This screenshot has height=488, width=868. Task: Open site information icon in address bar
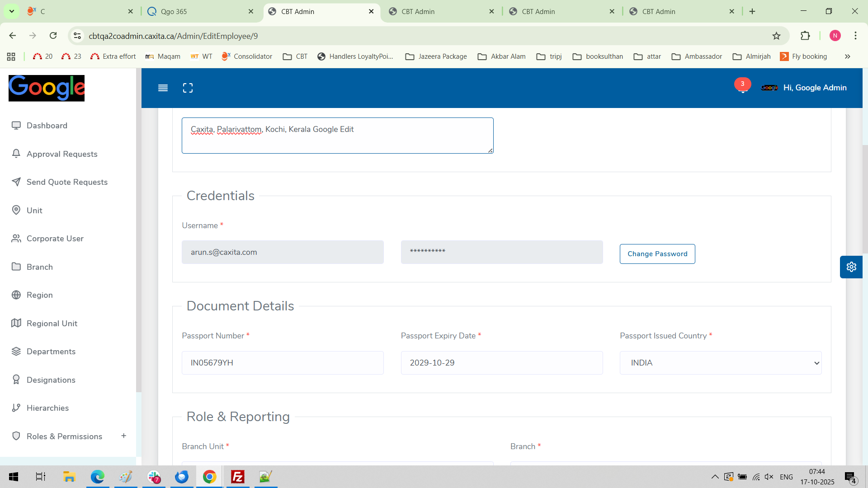pos(77,36)
